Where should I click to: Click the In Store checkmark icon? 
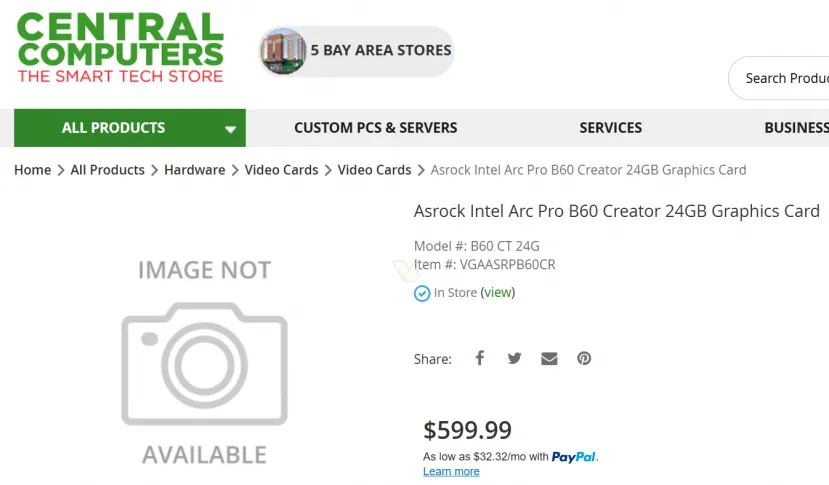pos(422,293)
